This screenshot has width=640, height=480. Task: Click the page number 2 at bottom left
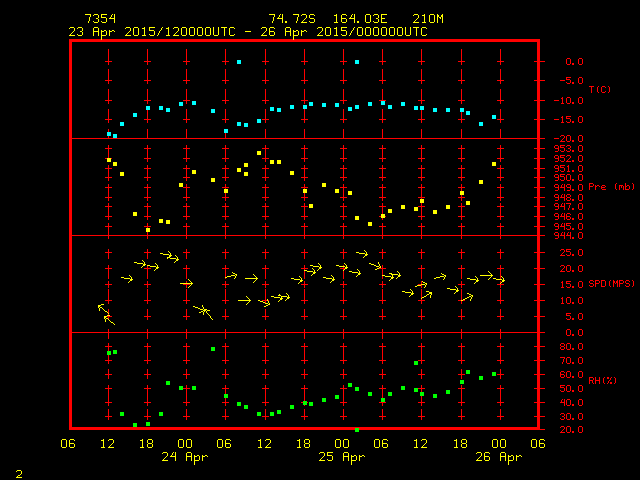click(19, 474)
